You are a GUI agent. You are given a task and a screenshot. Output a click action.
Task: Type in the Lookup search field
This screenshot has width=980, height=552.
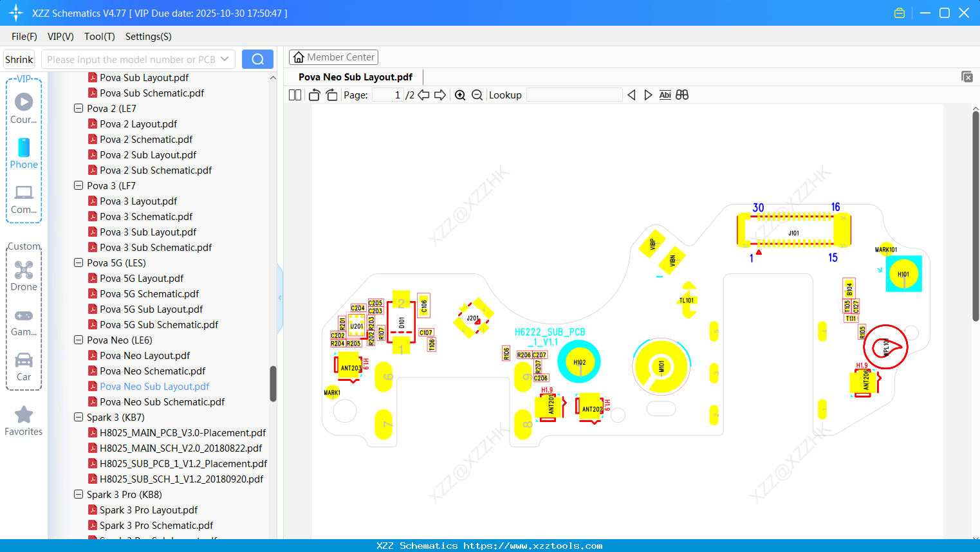click(574, 95)
